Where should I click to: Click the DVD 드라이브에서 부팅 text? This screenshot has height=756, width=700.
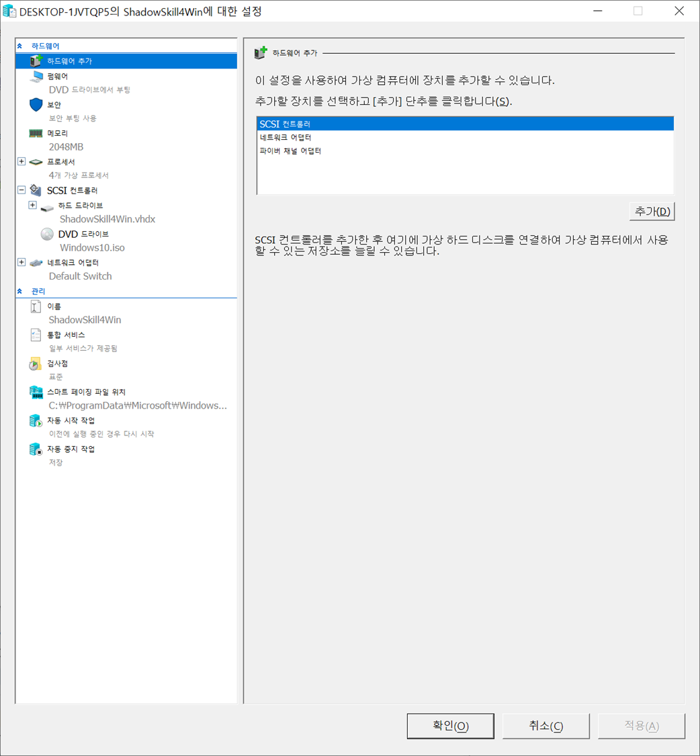click(x=89, y=89)
